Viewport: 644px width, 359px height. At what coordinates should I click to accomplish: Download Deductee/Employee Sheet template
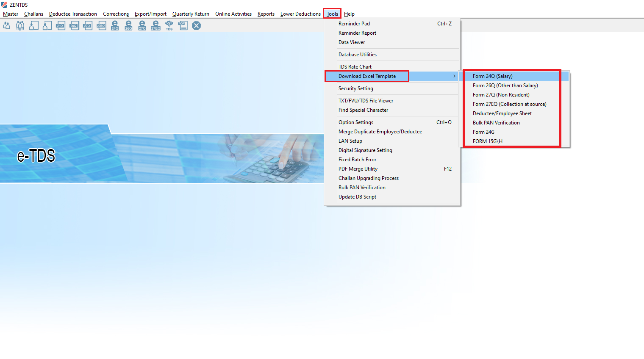(514, 113)
